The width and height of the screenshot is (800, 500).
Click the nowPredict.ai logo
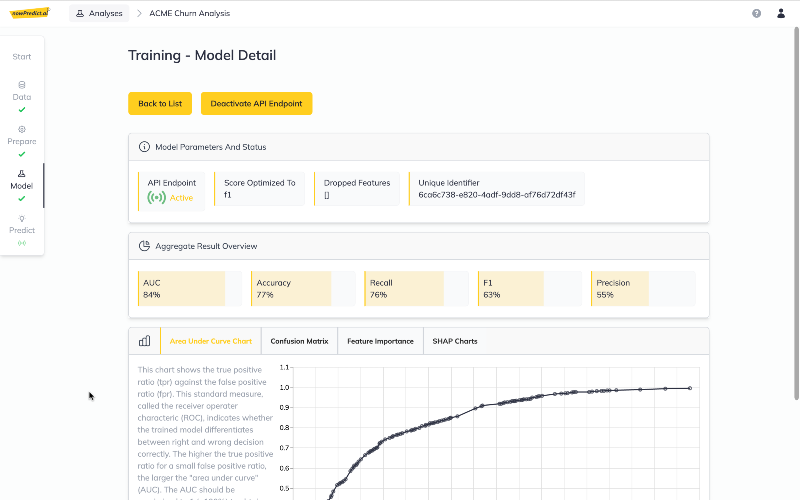coord(30,13)
